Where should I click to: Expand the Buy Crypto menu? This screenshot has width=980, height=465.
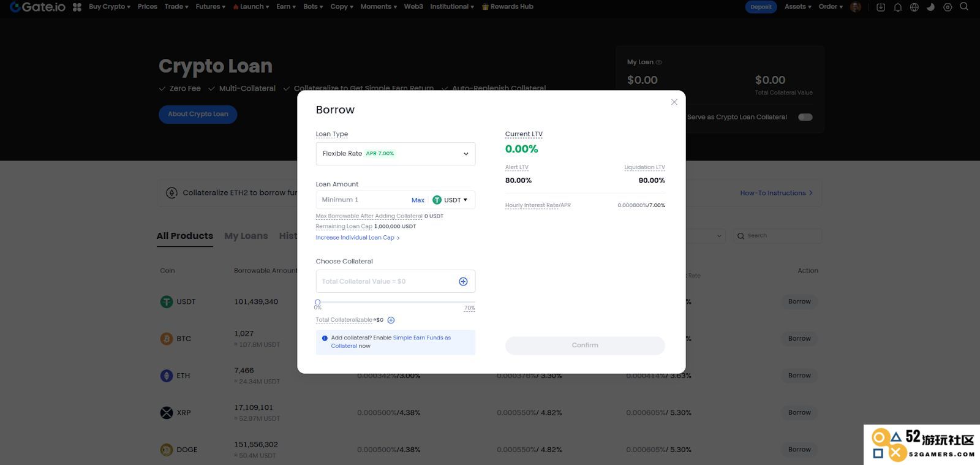point(110,7)
